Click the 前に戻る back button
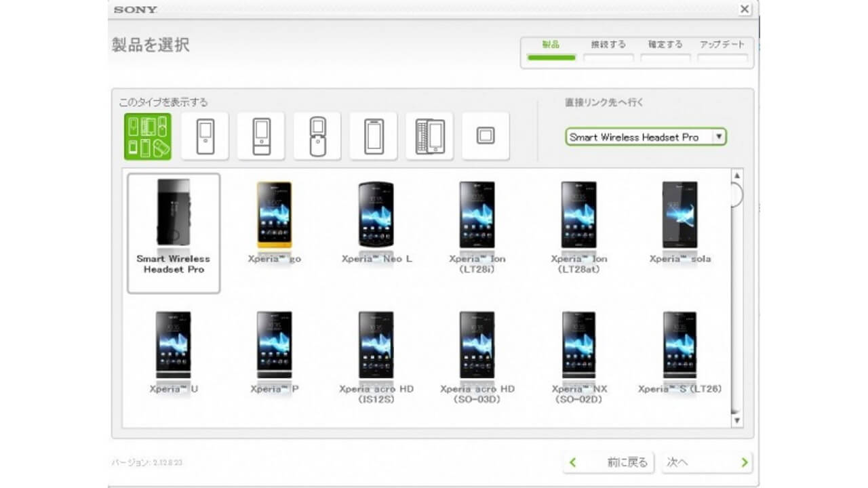The image size is (868, 488). (x=608, y=462)
